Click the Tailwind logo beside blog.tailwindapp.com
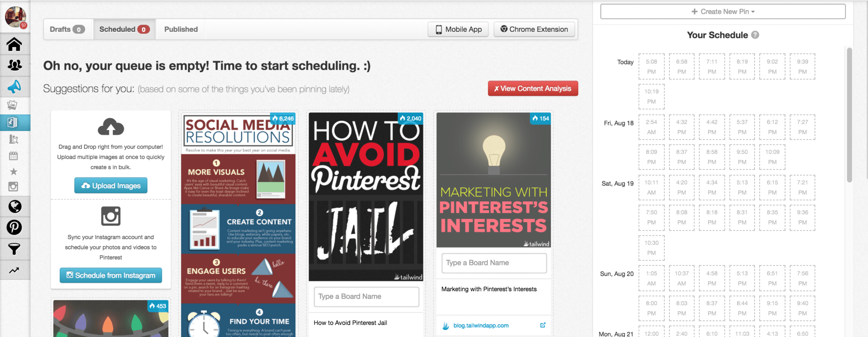The image size is (868, 337). point(445,326)
